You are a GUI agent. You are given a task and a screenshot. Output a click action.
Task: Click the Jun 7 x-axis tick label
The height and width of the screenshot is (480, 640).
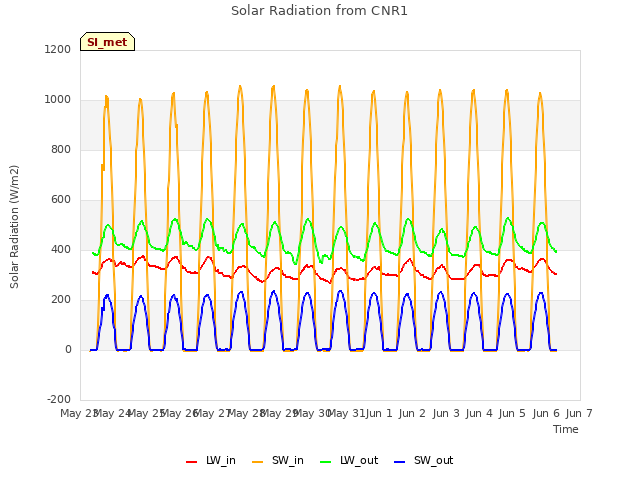(x=579, y=413)
